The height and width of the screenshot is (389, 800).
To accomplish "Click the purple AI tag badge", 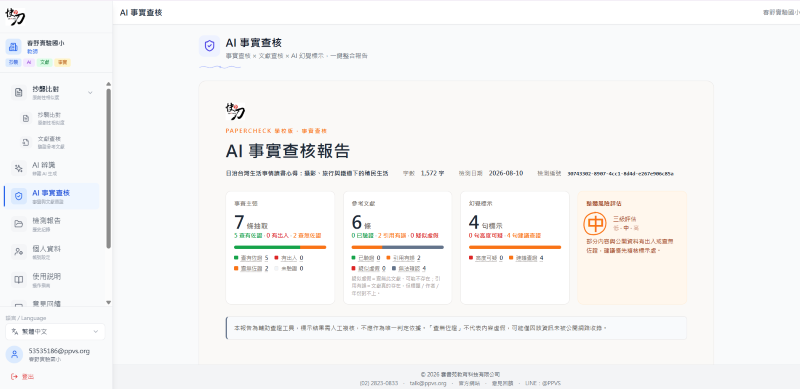I will click(29, 63).
